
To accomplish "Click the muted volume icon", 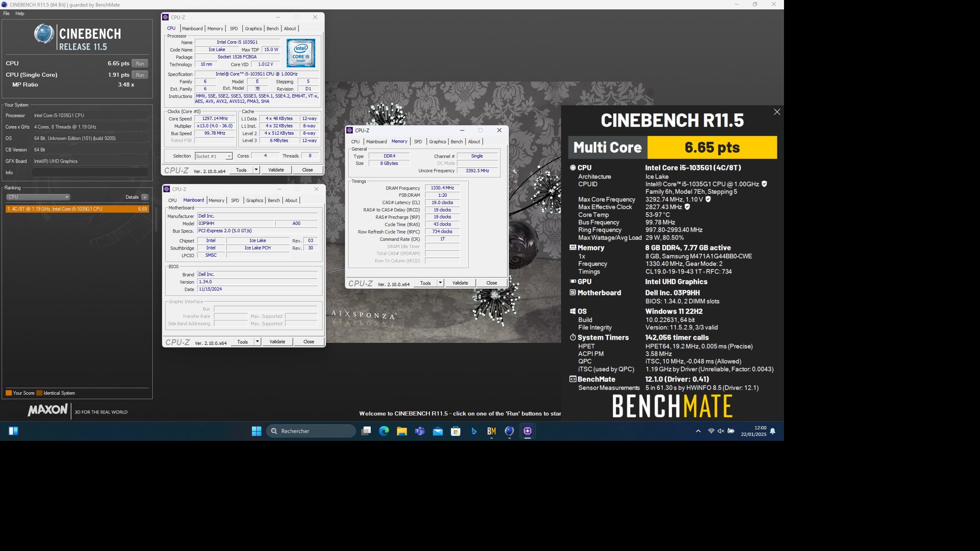I will 721,431.
